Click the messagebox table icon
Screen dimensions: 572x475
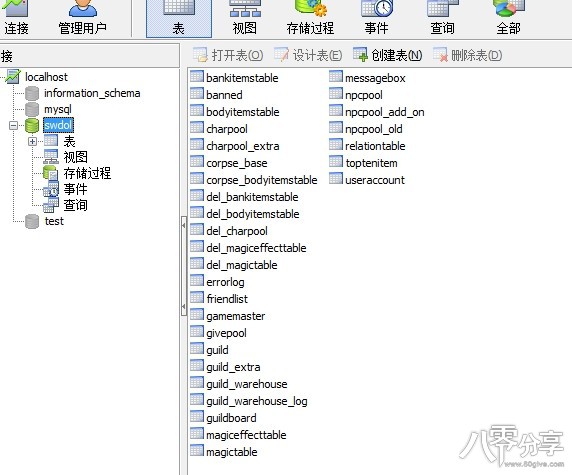(x=336, y=77)
